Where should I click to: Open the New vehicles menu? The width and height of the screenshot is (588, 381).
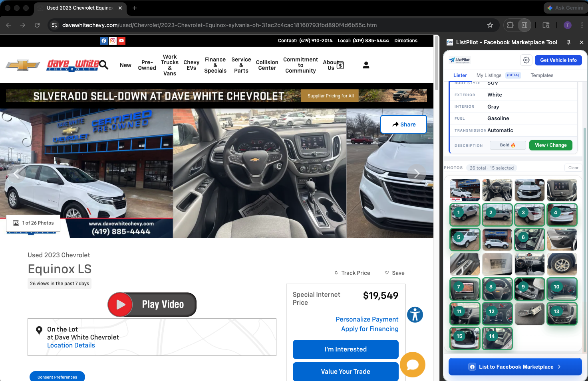[125, 65]
